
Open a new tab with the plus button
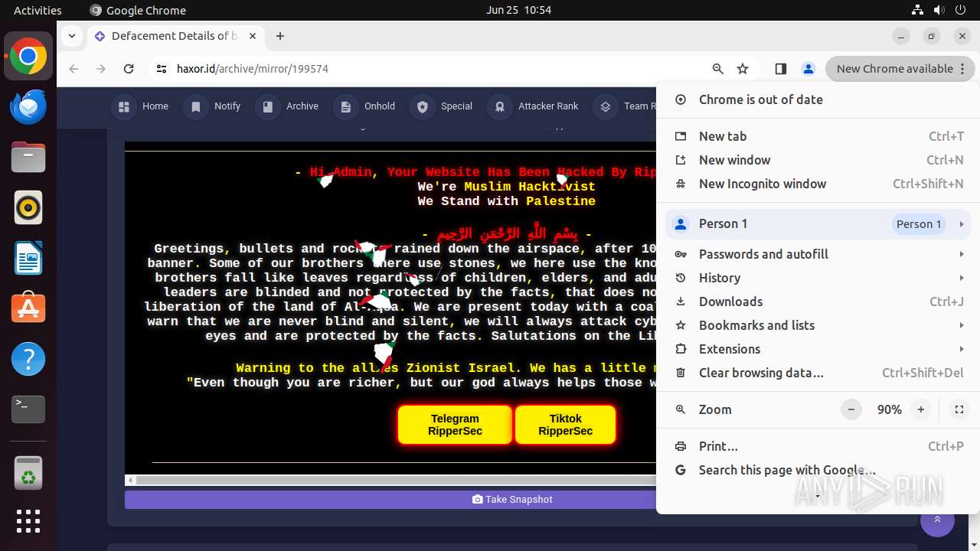coord(280,36)
